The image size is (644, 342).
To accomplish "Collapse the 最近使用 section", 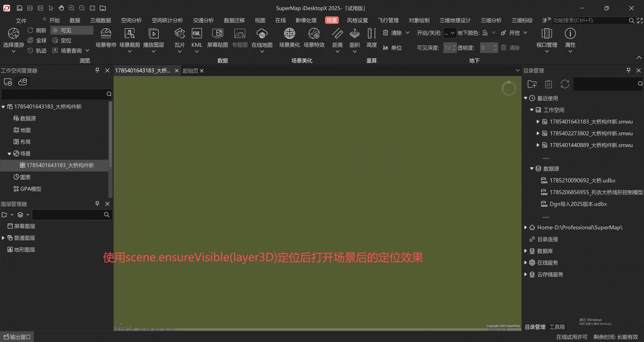I will pyautogui.click(x=526, y=98).
